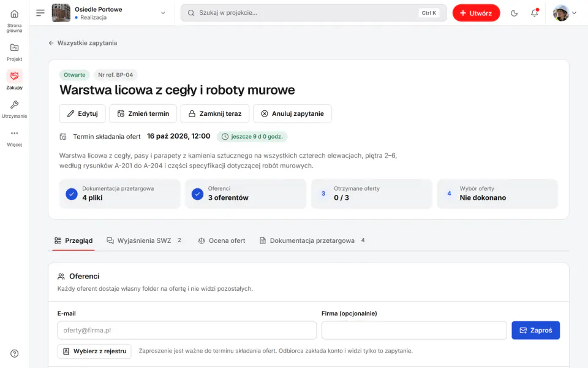This screenshot has height=368, width=588.
Task: Click the Otwarte status badge
Action: click(75, 75)
